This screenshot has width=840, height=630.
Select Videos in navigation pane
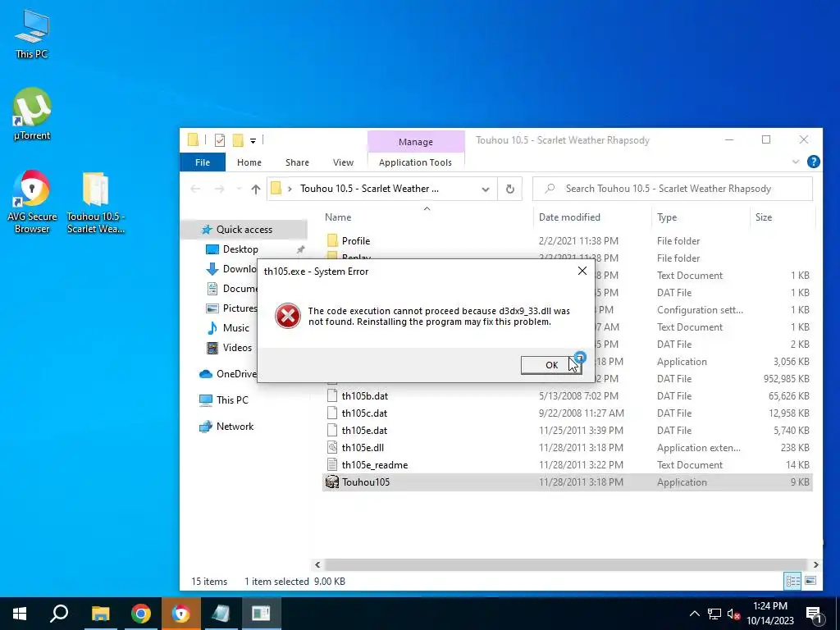point(237,348)
